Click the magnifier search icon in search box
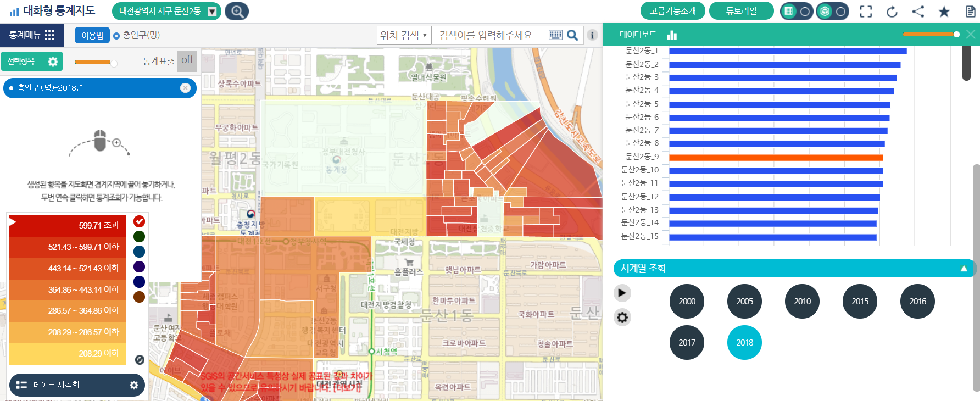980x401 pixels. tap(572, 35)
